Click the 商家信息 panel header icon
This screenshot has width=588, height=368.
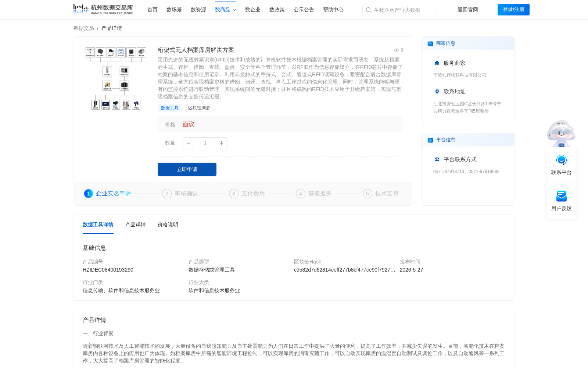(x=430, y=44)
